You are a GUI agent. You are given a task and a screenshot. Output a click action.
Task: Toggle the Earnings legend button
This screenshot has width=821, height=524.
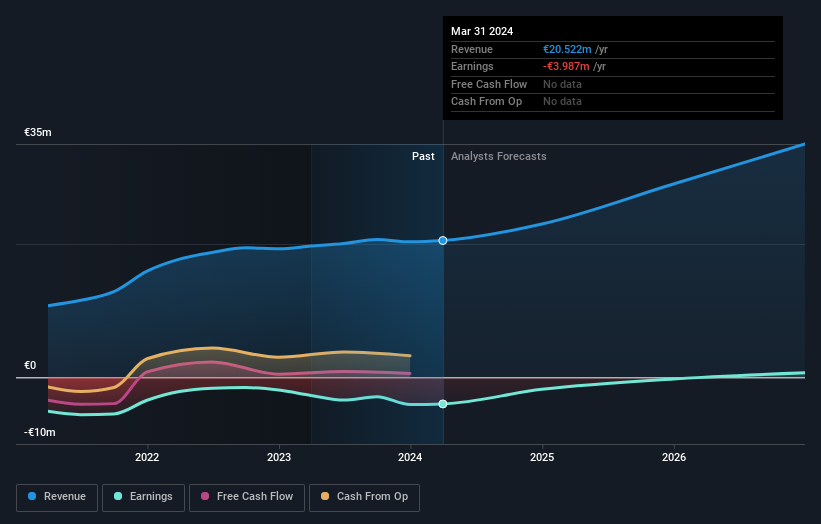[143, 497]
